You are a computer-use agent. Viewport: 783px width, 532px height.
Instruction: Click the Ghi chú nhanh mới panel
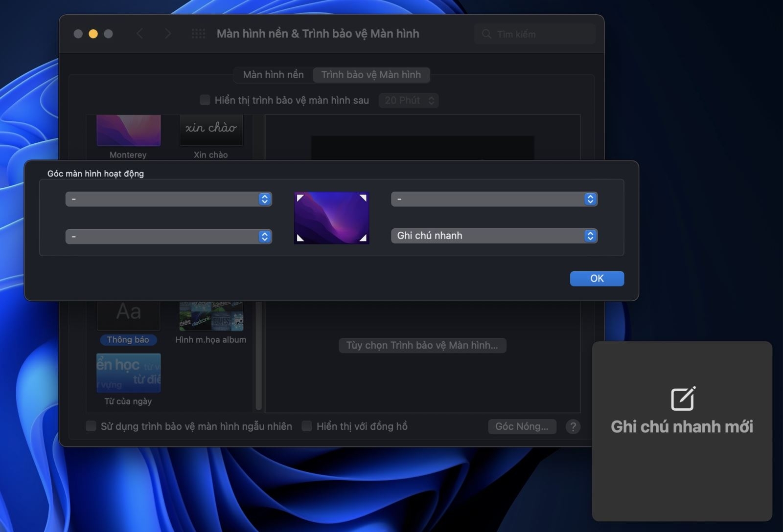(x=682, y=431)
